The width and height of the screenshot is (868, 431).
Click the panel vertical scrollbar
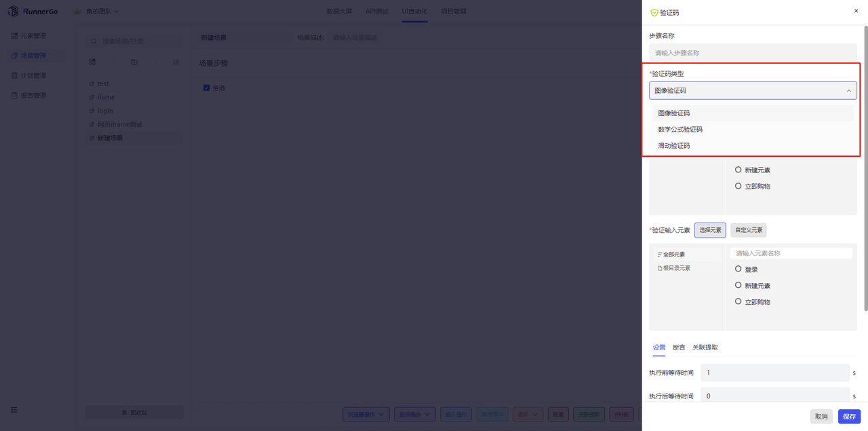tap(865, 168)
